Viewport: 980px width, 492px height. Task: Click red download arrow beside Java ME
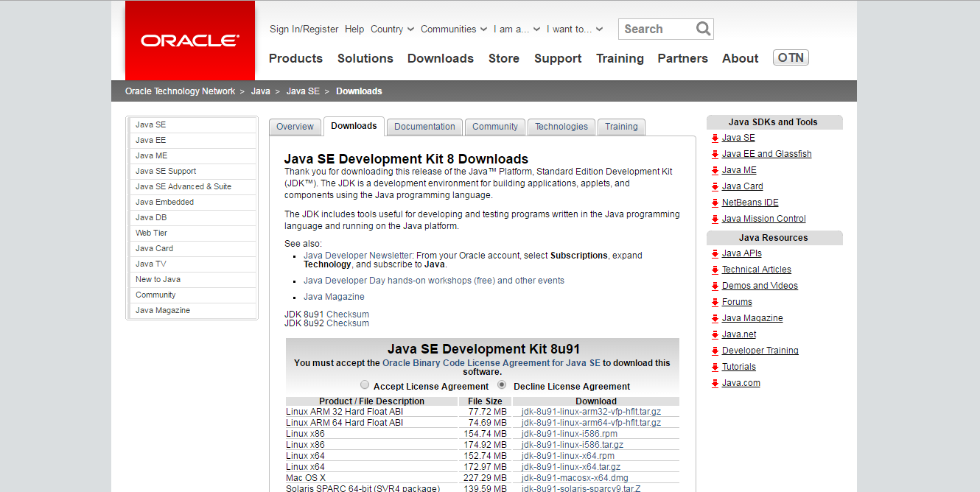coord(715,170)
